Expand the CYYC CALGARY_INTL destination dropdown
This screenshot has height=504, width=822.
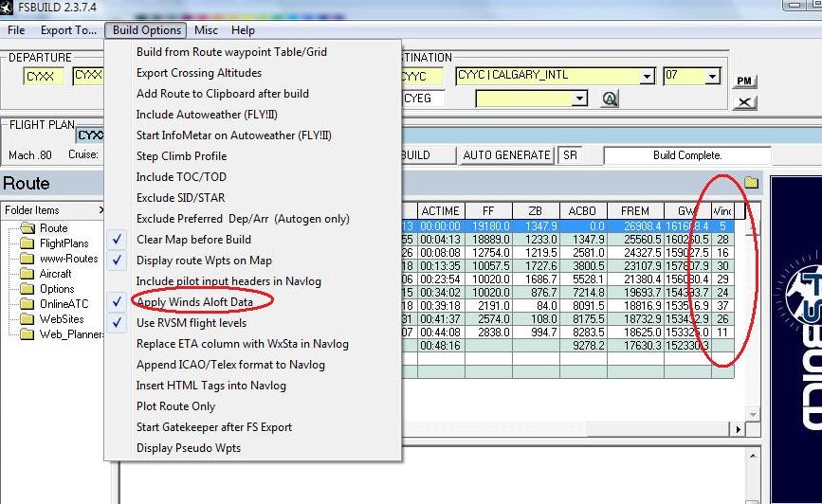pos(648,77)
